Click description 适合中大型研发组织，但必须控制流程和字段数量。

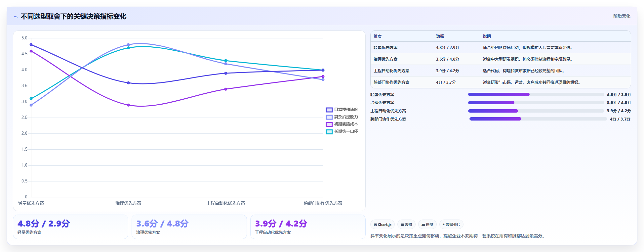point(527,59)
